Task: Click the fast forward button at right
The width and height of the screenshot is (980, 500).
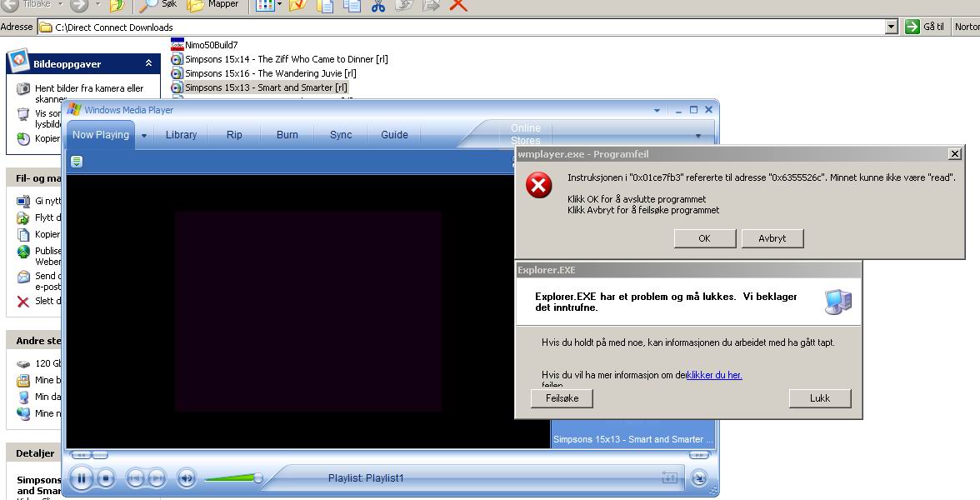Action: point(698,455)
